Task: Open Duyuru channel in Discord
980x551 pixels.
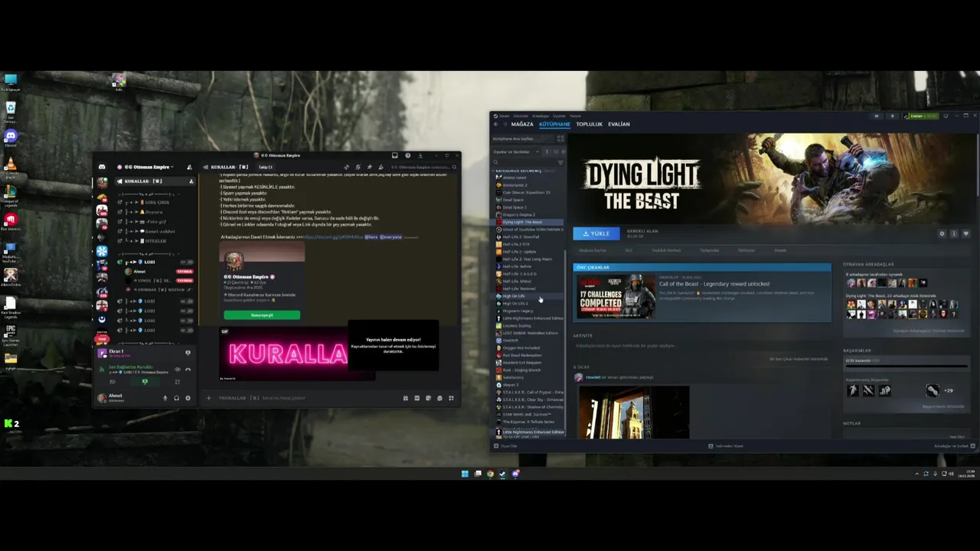Action: click(155, 212)
